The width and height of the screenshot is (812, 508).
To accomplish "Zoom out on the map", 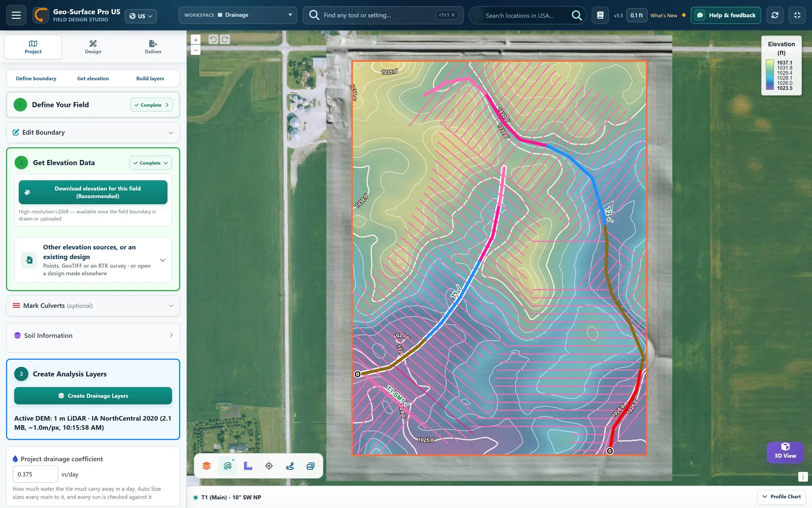I will 195,50.
